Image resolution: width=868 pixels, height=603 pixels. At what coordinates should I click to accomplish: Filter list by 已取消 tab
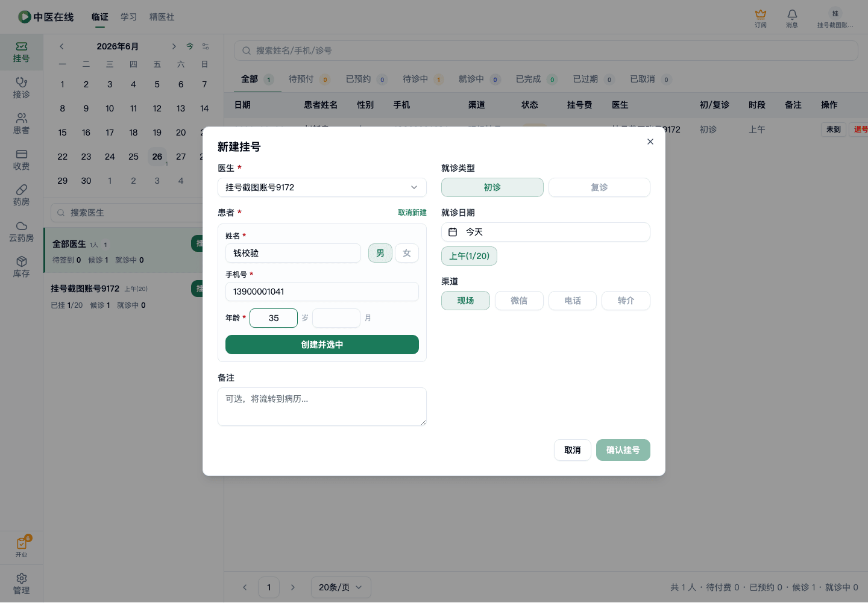click(x=650, y=80)
